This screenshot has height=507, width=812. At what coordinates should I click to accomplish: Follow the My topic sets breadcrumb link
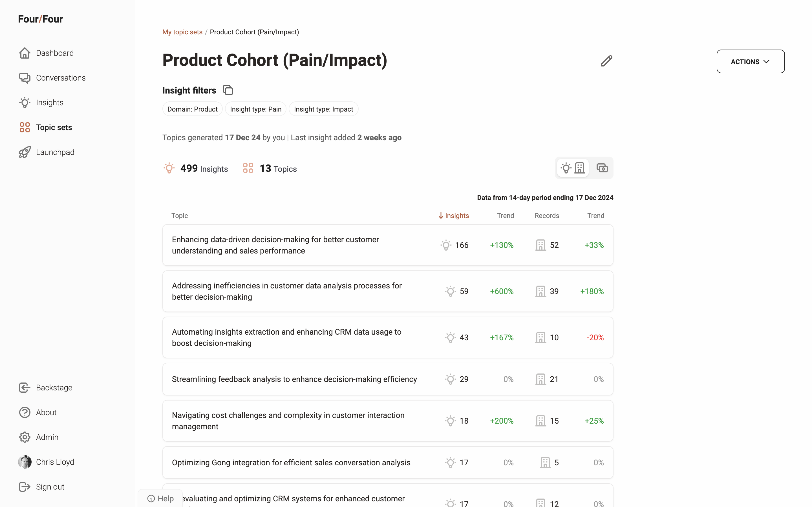[182, 32]
